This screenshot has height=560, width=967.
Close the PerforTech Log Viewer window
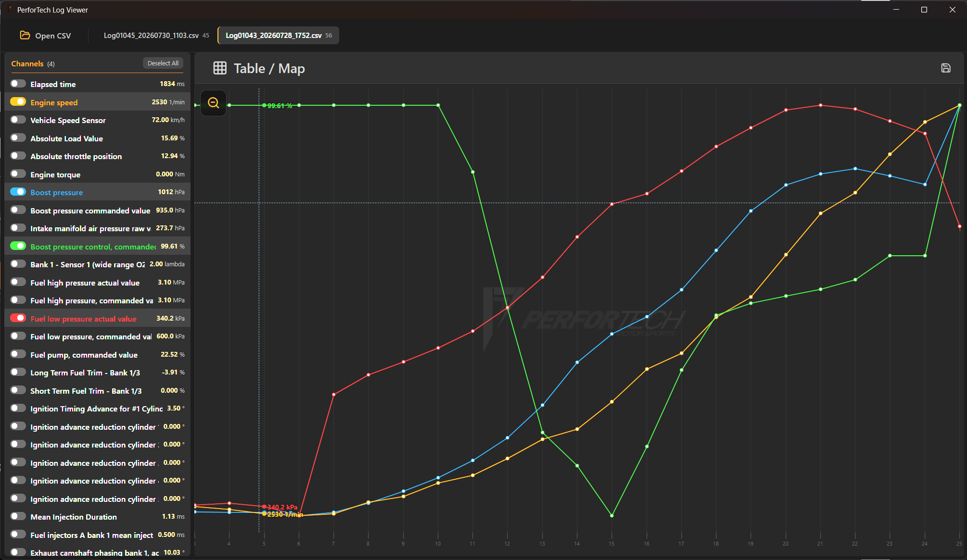(953, 10)
